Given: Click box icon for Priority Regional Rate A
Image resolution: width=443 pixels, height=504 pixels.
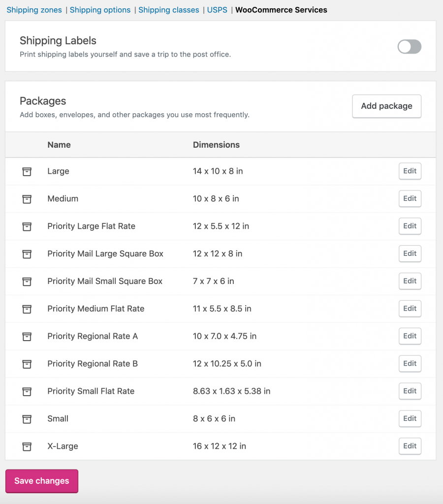Looking at the screenshot, I should coord(27,337).
